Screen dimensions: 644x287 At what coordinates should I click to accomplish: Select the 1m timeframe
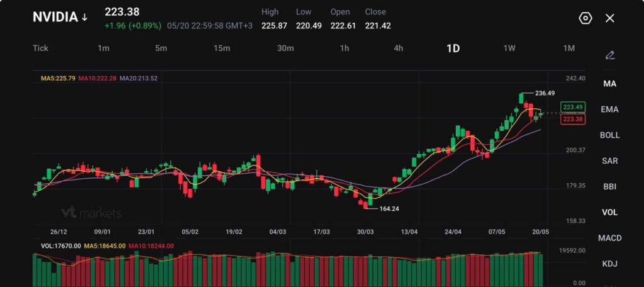[104, 48]
